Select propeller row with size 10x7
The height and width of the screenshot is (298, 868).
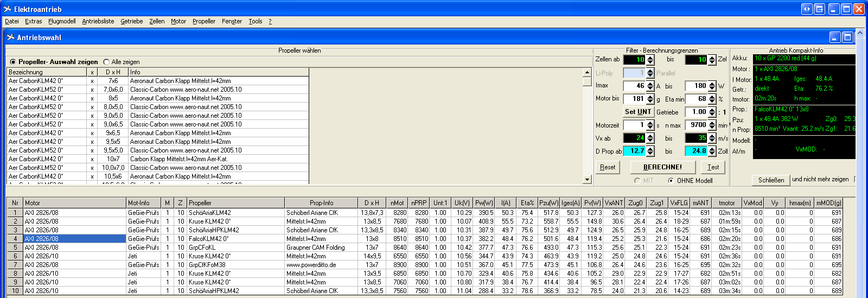pyautogui.click(x=158, y=159)
